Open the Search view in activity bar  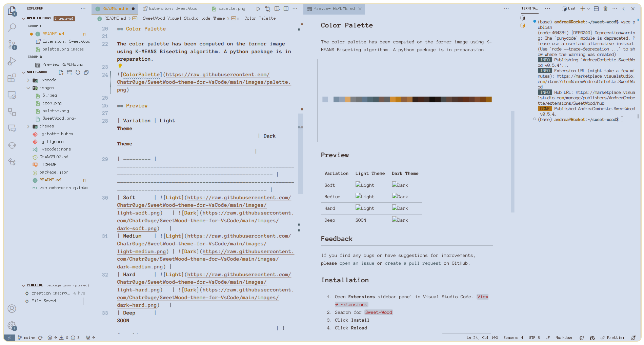click(12, 27)
